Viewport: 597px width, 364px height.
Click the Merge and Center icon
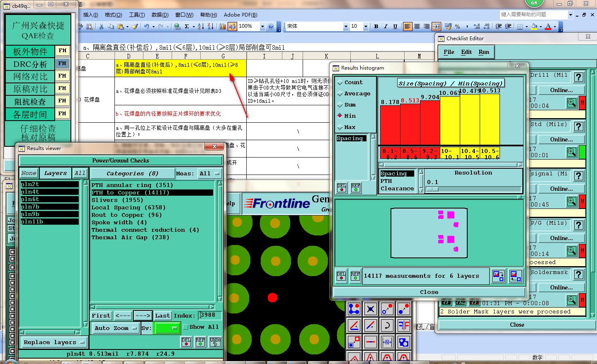point(436,26)
